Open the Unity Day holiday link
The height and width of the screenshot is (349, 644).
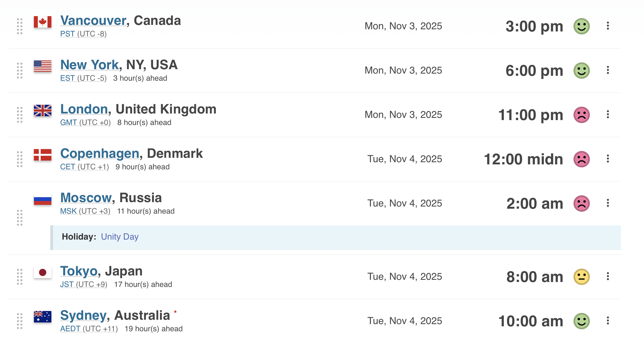coord(120,237)
